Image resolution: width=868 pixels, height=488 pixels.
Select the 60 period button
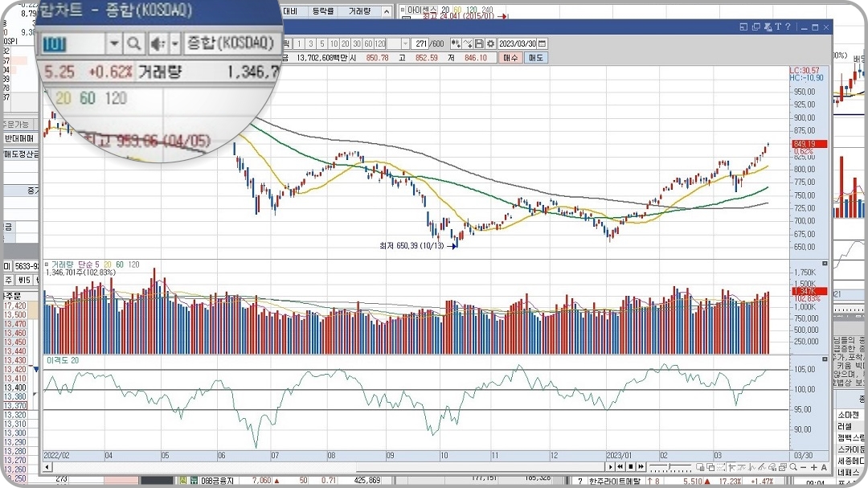click(x=369, y=43)
